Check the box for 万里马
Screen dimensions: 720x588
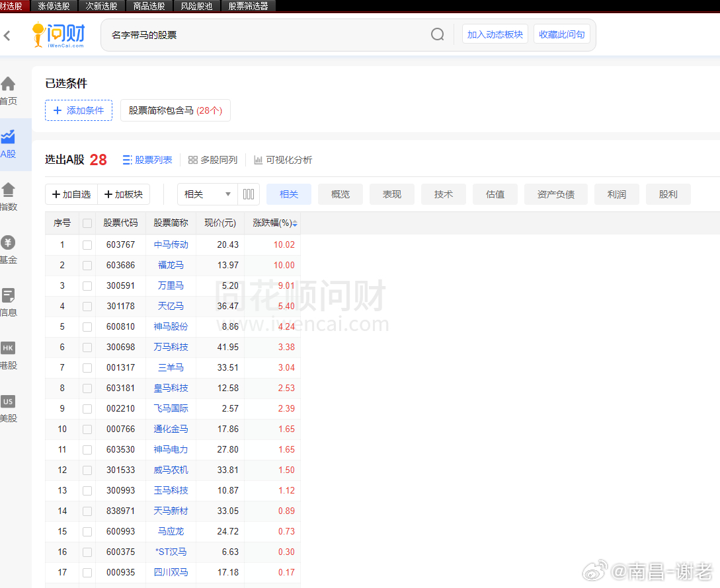[87, 286]
